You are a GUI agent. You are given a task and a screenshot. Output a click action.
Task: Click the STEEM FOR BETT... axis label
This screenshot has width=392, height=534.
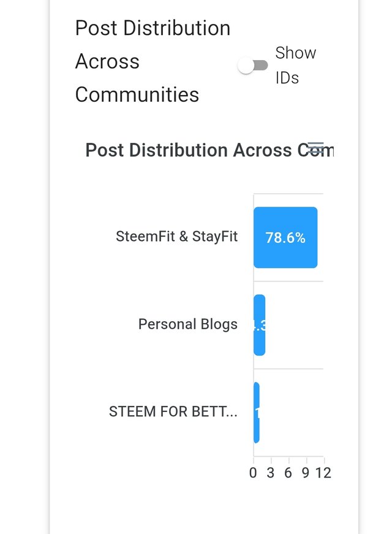tap(173, 411)
